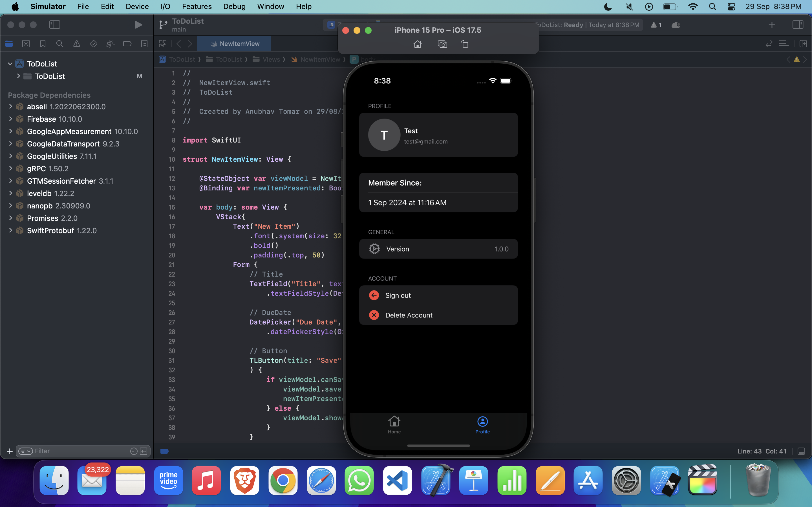Tap the Sign out button
Image resolution: width=812 pixels, height=507 pixels.
tap(398, 295)
